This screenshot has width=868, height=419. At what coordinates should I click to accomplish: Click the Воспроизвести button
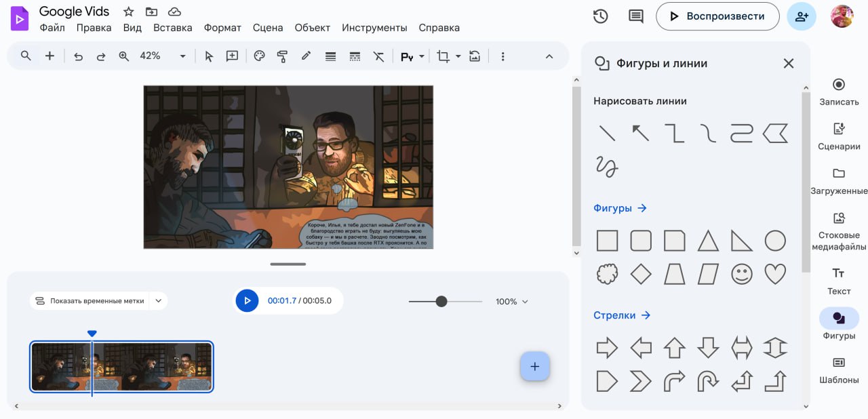pyautogui.click(x=717, y=16)
